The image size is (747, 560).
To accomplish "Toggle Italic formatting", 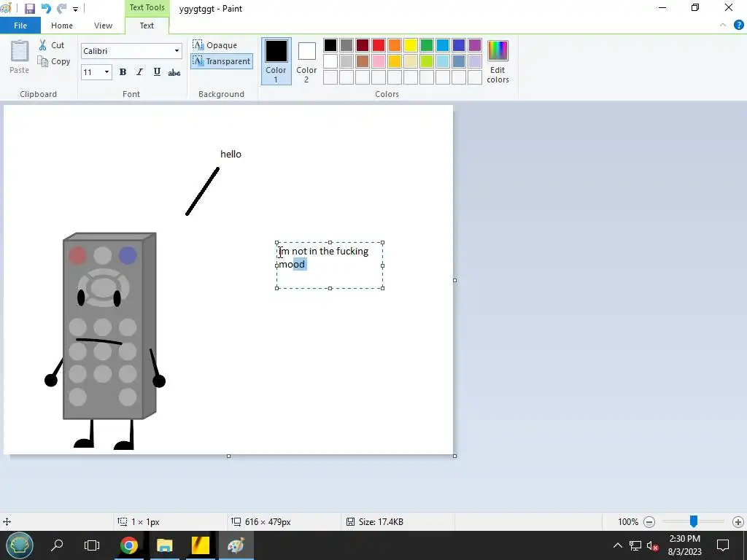I will point(139,72).
